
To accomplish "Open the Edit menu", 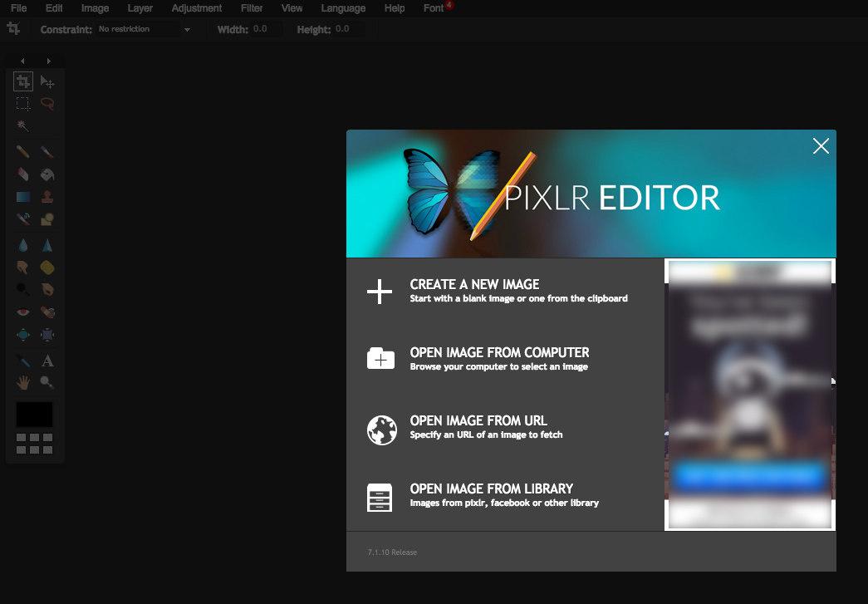I will pos(54,8).
